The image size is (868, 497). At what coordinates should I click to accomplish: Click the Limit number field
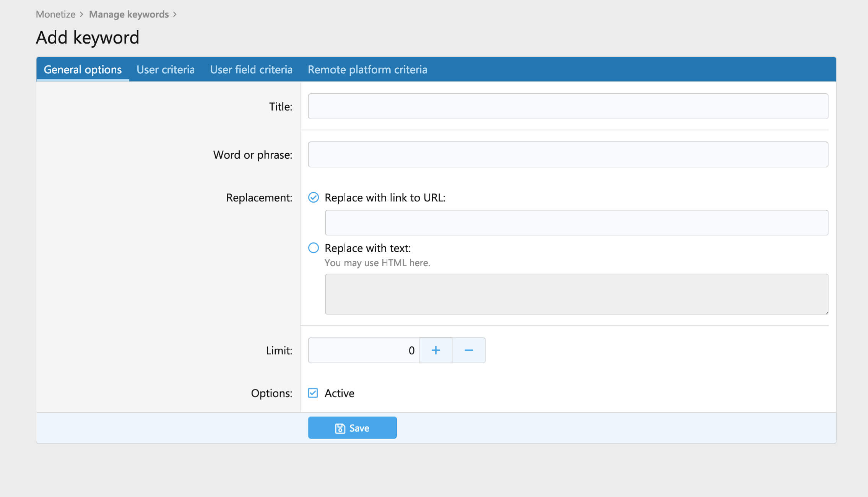(x=364, y=350)
